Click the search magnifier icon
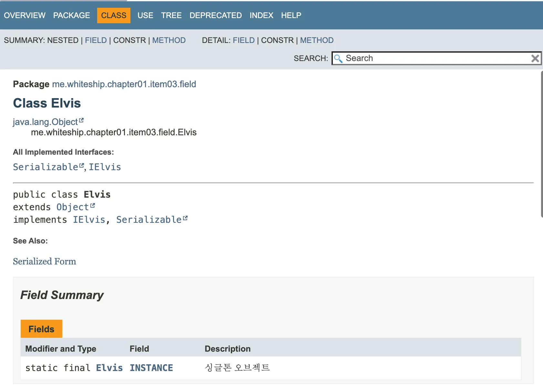543x392 pixels. [338, 58]
